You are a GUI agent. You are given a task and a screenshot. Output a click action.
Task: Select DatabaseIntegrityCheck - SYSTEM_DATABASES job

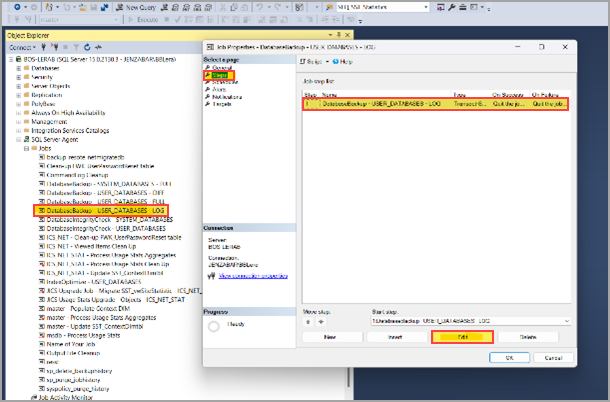(x=109, y=219)
